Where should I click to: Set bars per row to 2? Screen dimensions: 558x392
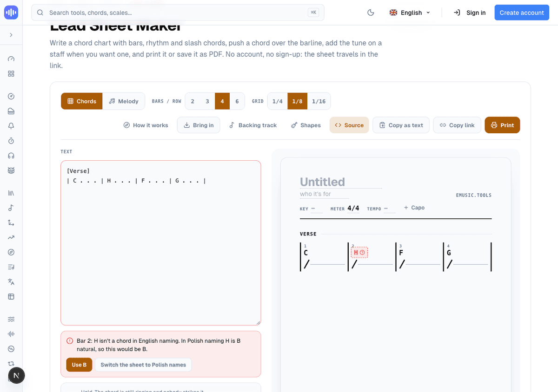[x=193, y=101]
